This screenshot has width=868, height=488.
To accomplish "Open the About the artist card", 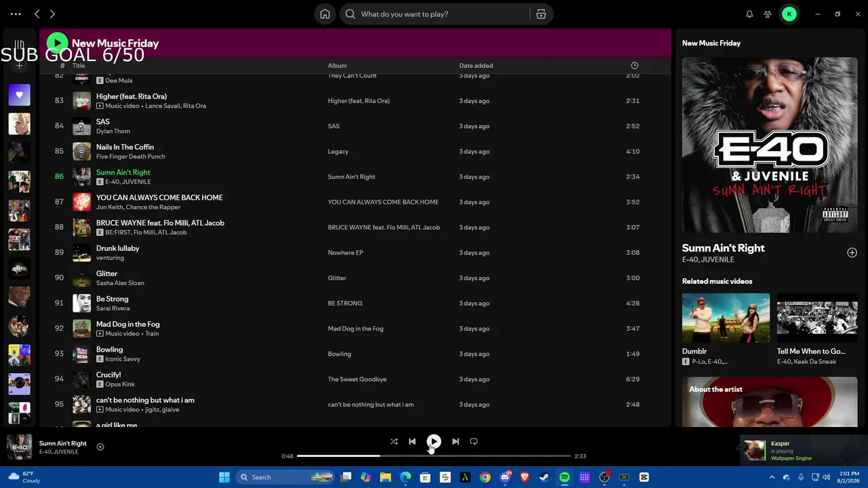I will 770,402.
